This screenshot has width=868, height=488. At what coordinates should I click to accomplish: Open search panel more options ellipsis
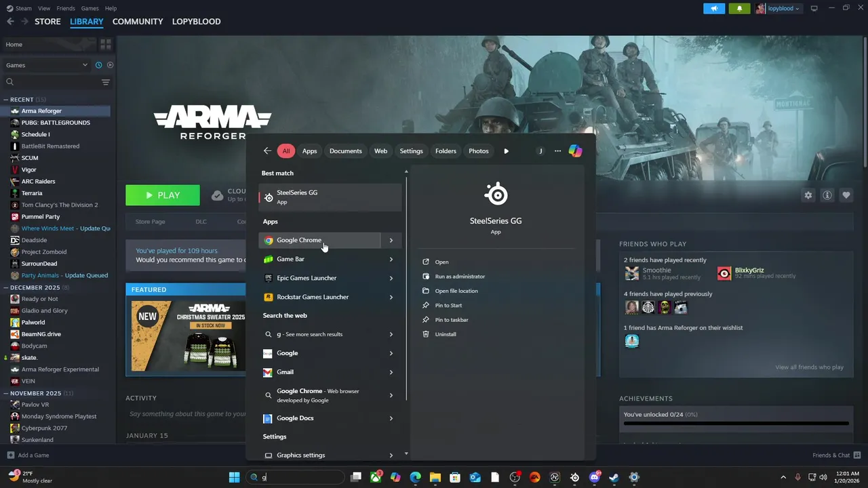557,151
